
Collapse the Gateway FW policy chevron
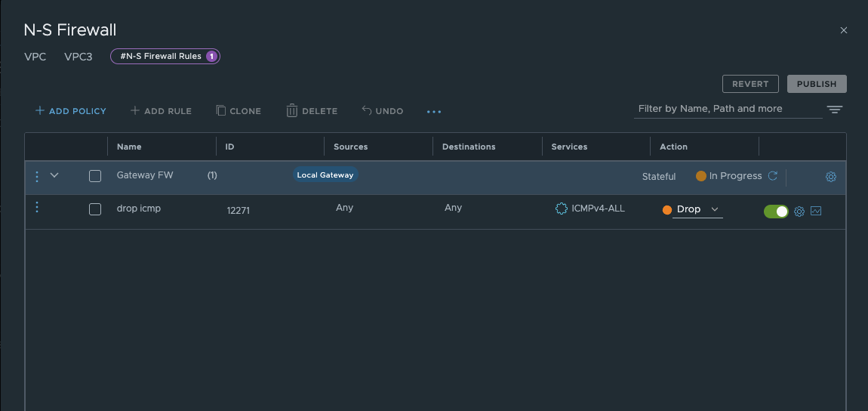point(54,175)
